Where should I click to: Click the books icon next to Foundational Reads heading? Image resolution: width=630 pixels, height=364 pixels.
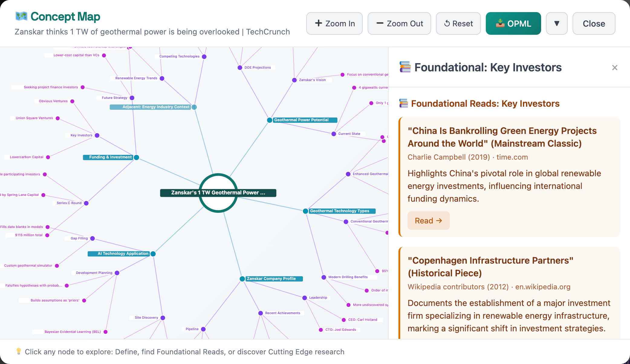[x=403, y=103]
